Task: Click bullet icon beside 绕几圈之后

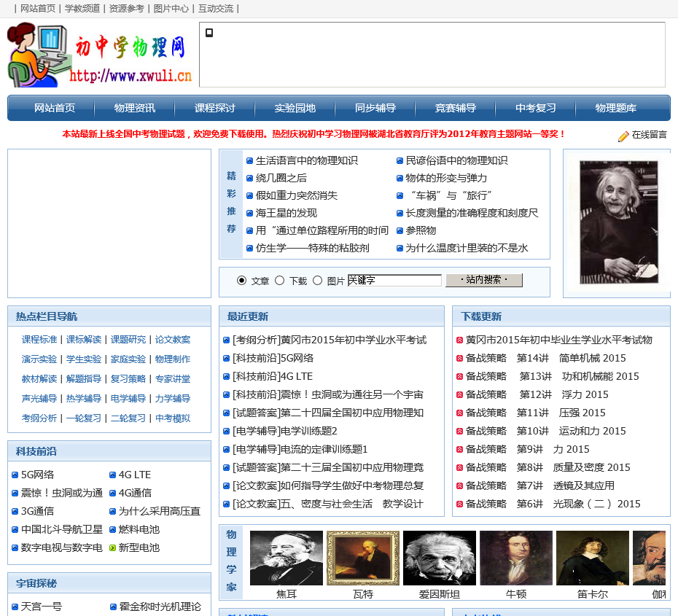Action: click(249, 178)
